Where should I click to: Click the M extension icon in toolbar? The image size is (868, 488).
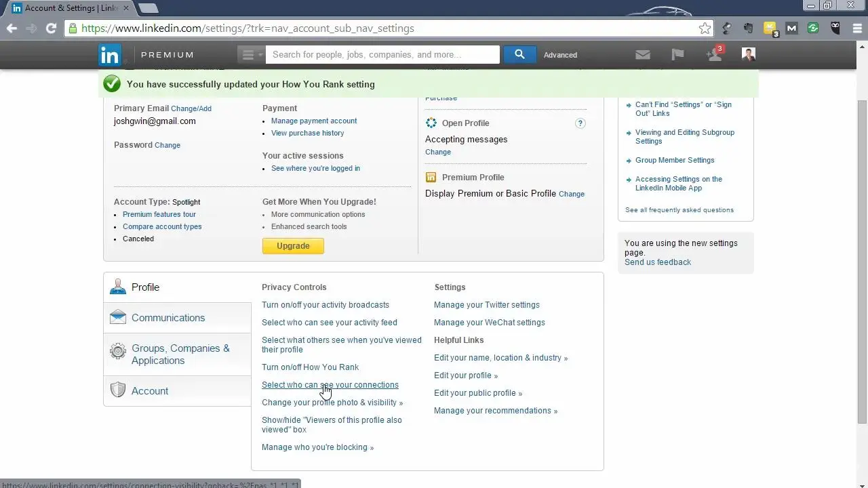[x=791, y=28]
